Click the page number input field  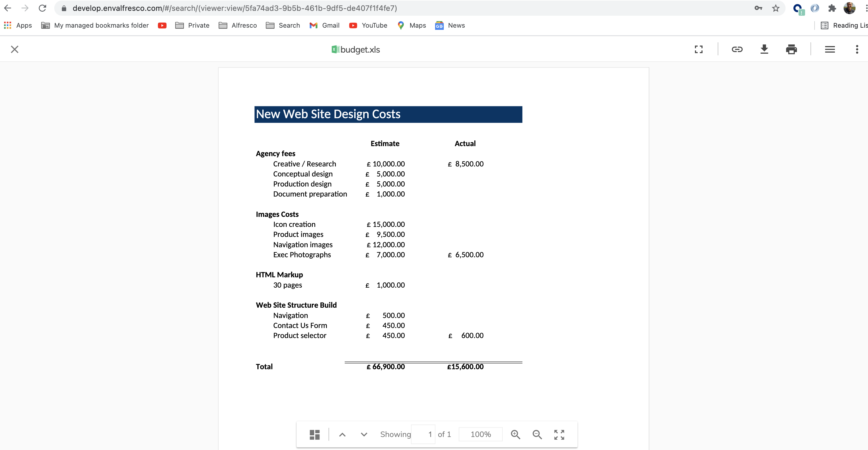pyautogui.click(x=423, y=434)
